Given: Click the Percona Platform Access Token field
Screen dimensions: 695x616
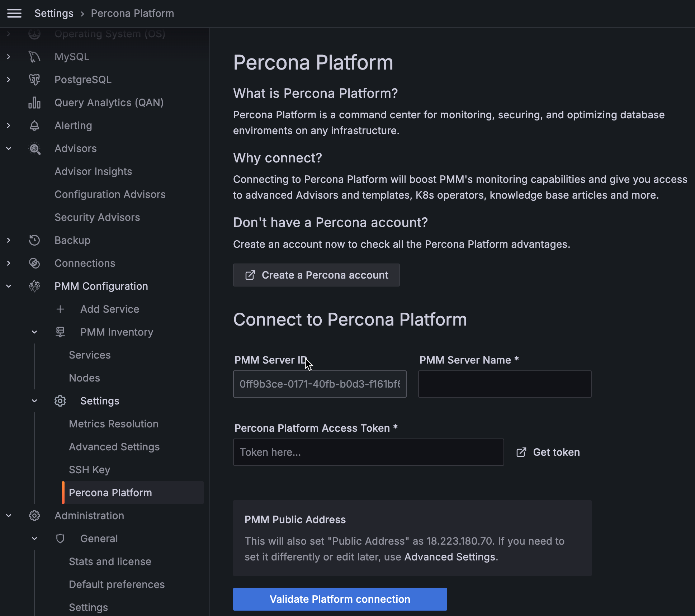Looking at the screenshot, I should [x=369, y=452].
